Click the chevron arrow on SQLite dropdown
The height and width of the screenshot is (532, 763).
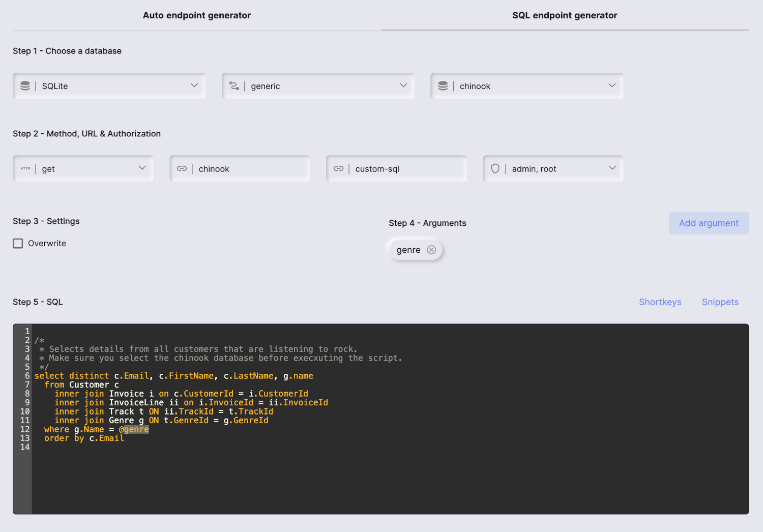194,85
